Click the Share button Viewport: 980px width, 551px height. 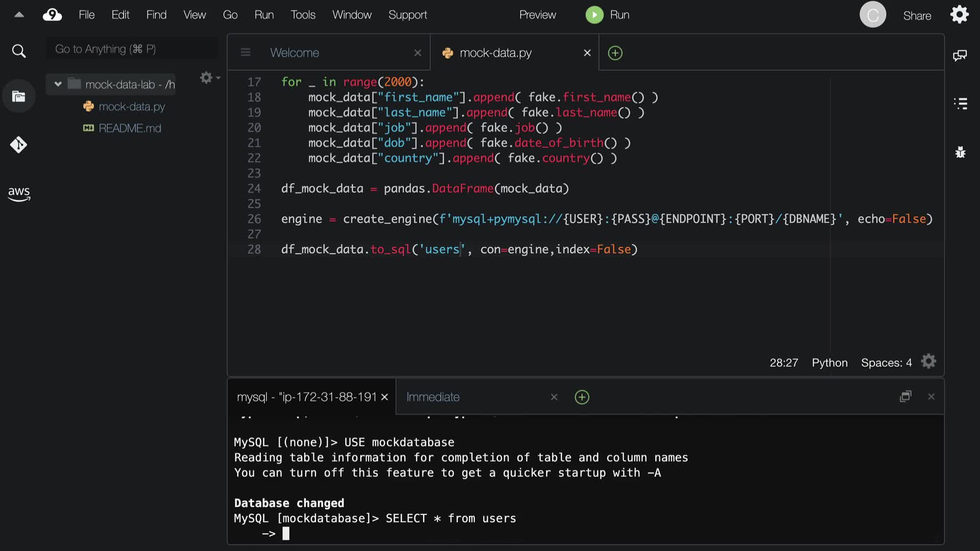pos(917,16)
